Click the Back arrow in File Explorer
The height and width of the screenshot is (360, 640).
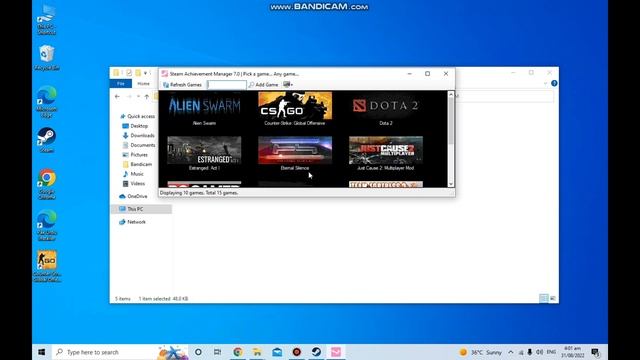[x=117, y=97]
